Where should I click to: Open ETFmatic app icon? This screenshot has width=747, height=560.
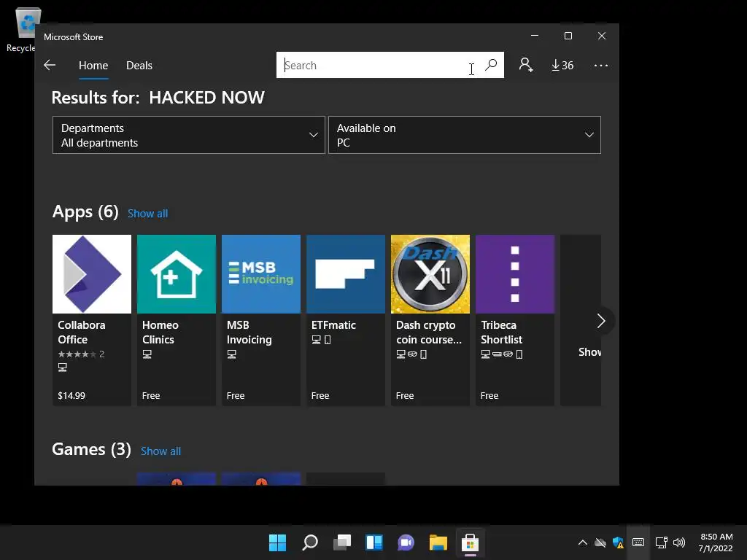click(345, 274)
